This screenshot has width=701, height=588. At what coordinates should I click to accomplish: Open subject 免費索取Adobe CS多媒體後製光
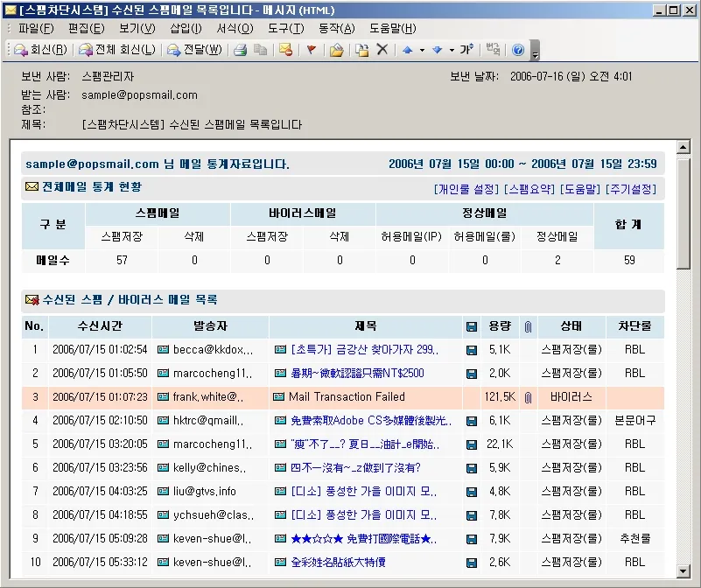pos(371,421)
